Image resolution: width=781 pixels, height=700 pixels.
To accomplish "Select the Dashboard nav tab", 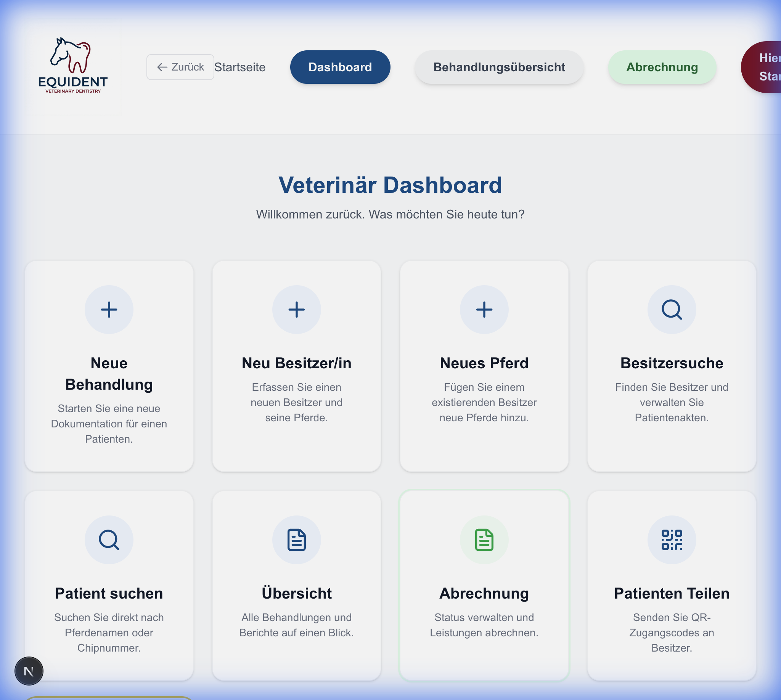I will pos(340,67).
